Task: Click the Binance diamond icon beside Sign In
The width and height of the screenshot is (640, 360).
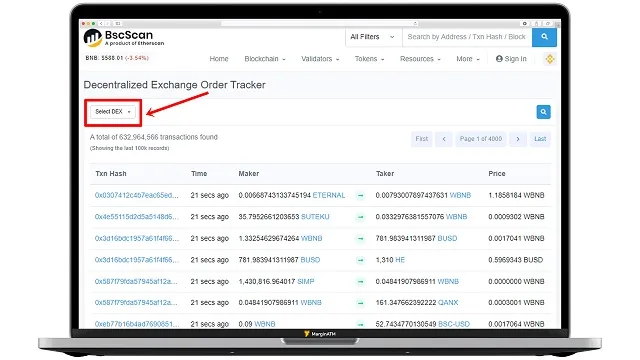Action: (550, 59)
